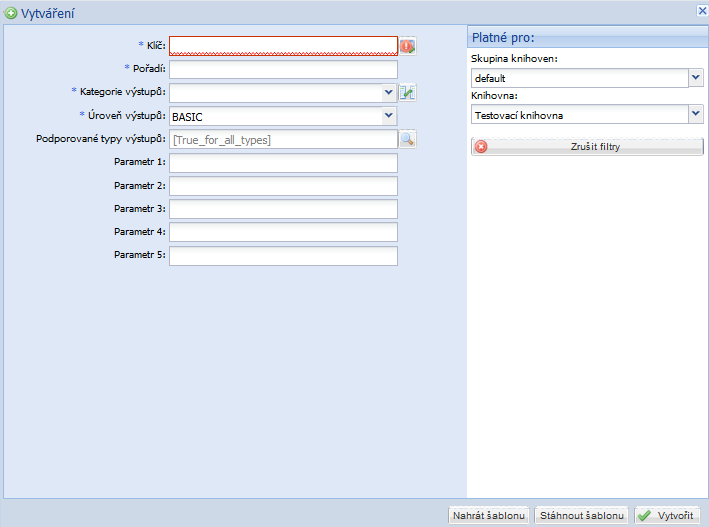Open the Úroveň výstupů dropdown
709x527 pixels.
(x=389, y=116)
